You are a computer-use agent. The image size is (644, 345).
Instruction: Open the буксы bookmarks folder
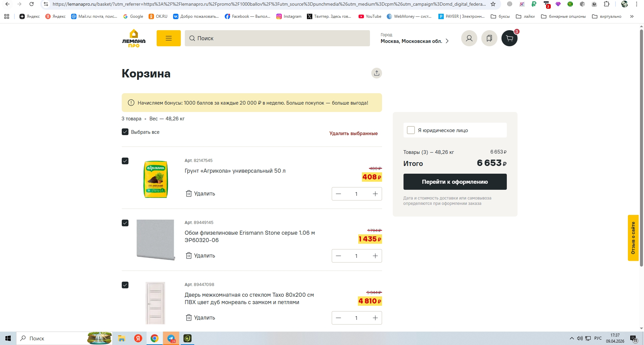coord(500,16)
